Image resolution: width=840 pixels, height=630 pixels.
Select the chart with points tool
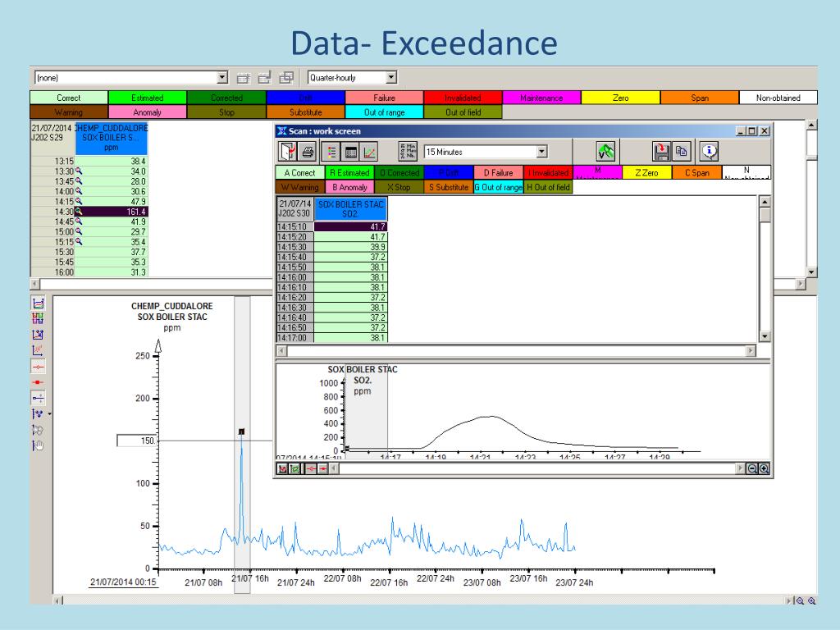38,335
